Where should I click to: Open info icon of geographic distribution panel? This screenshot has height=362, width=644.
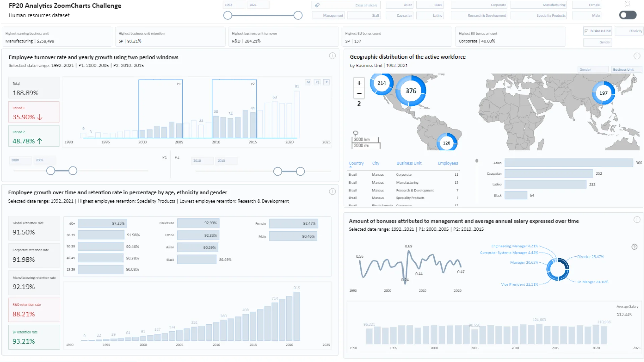point(637,56)
